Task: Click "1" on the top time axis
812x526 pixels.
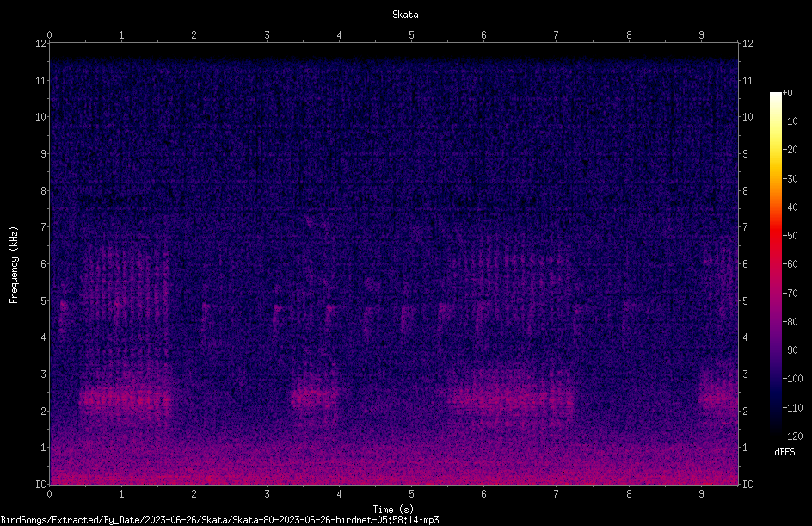Action: 121,35
